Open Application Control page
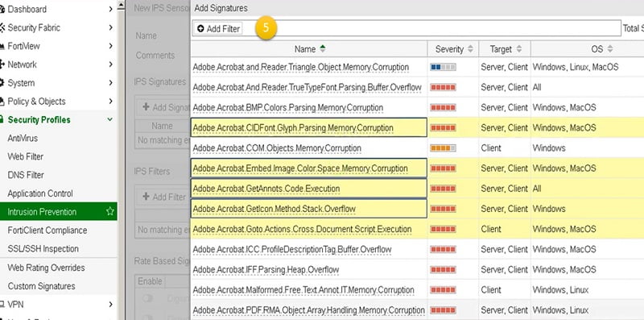 40,193
